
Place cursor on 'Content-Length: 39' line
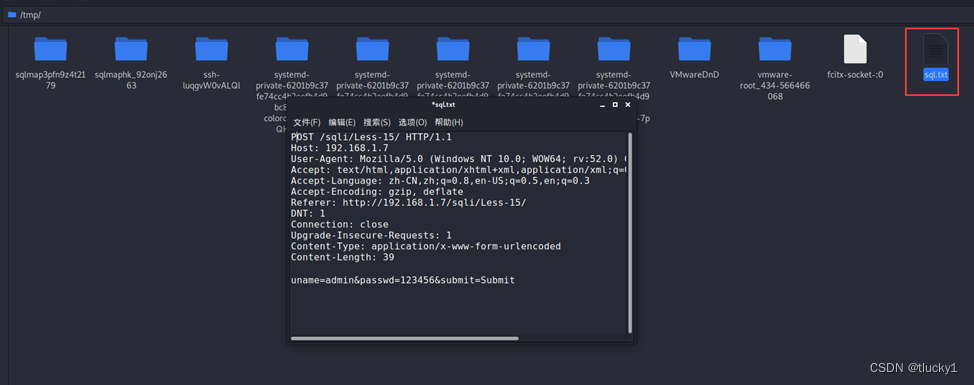[x=342, y=257]
